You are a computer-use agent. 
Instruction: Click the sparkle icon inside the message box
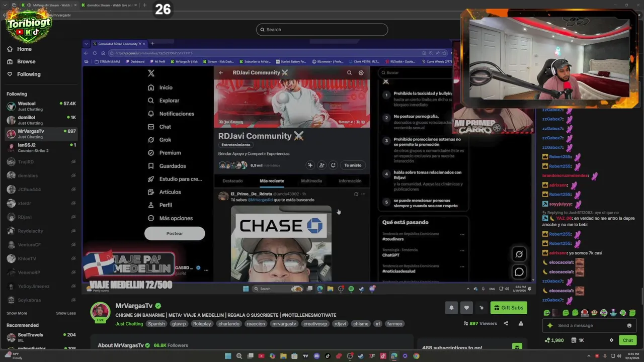point(550,325)
